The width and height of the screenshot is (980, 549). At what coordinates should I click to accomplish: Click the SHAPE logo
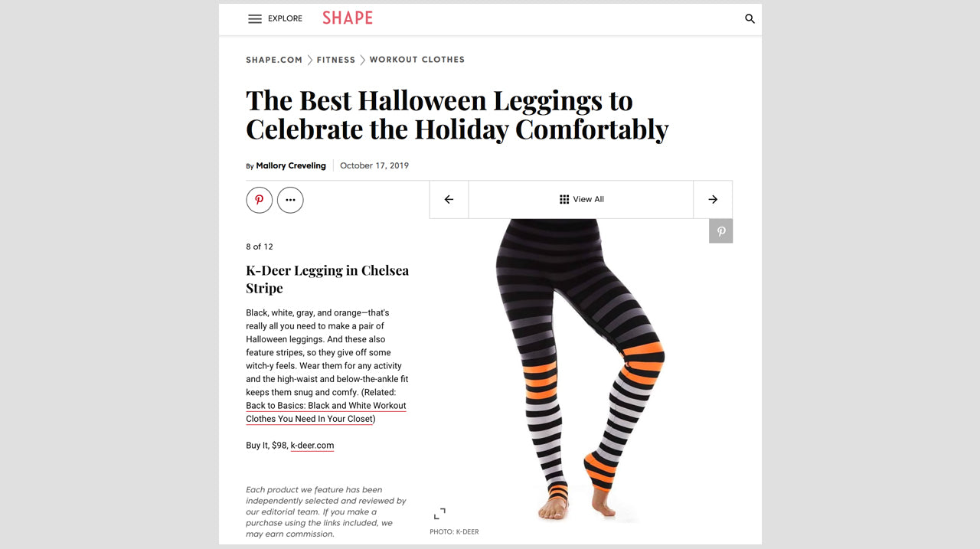tap(348, 18)
